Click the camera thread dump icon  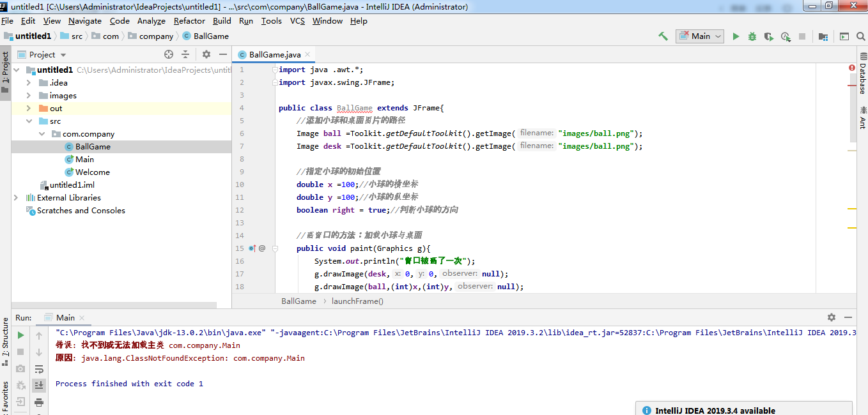pyautogui.click(x=20, y=368)
